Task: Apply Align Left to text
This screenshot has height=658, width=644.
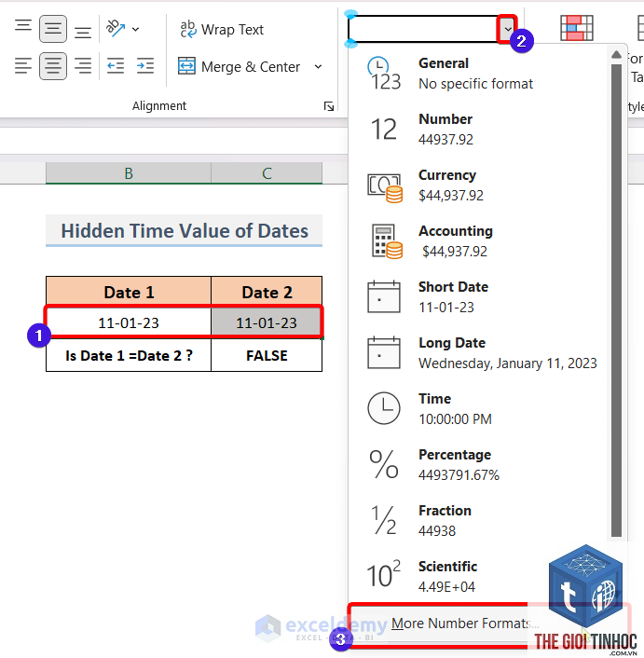Action: [x=23, y=66]
